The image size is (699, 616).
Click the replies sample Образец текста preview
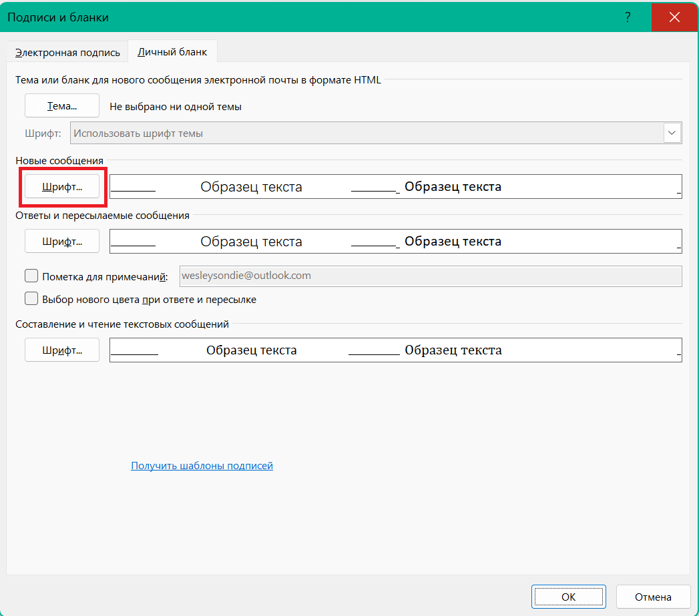[x=395, y=242]
